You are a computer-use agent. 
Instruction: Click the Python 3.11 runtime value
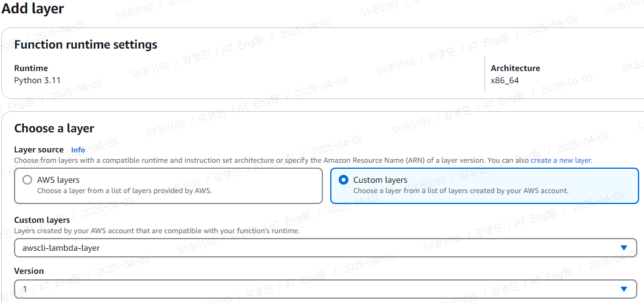[x=38, y=81]
